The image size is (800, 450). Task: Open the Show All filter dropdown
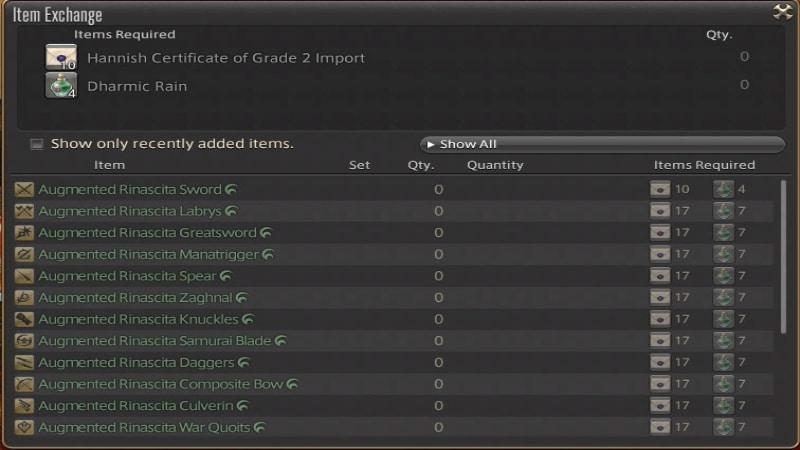[601, 144]
